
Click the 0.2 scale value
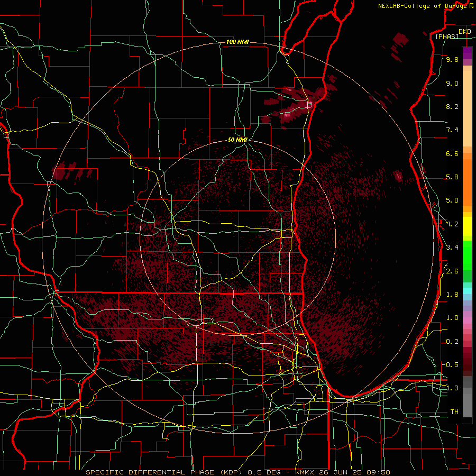click(452, 342)
